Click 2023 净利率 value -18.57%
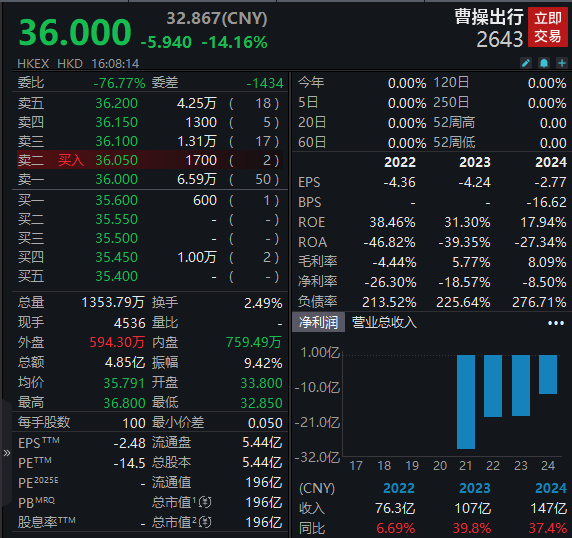This screenshot has height=538, width=572. coord(464,282)
